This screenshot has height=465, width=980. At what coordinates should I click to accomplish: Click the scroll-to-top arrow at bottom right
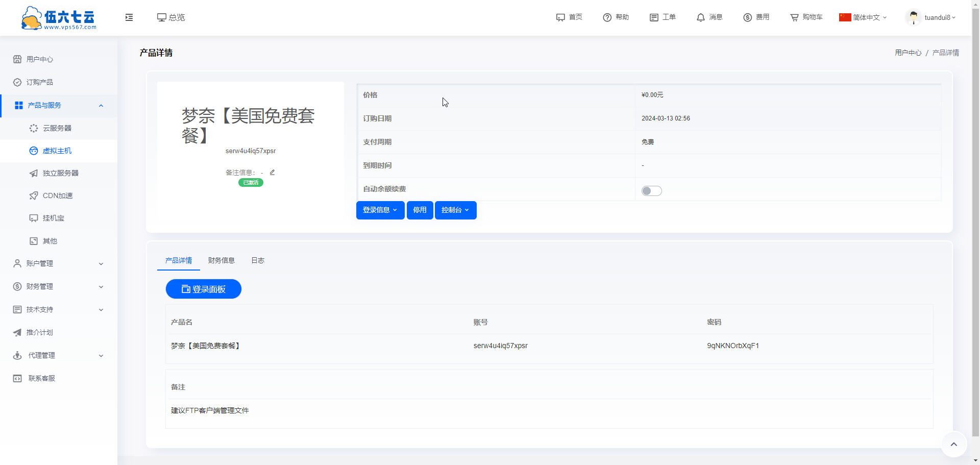point(953,444)
